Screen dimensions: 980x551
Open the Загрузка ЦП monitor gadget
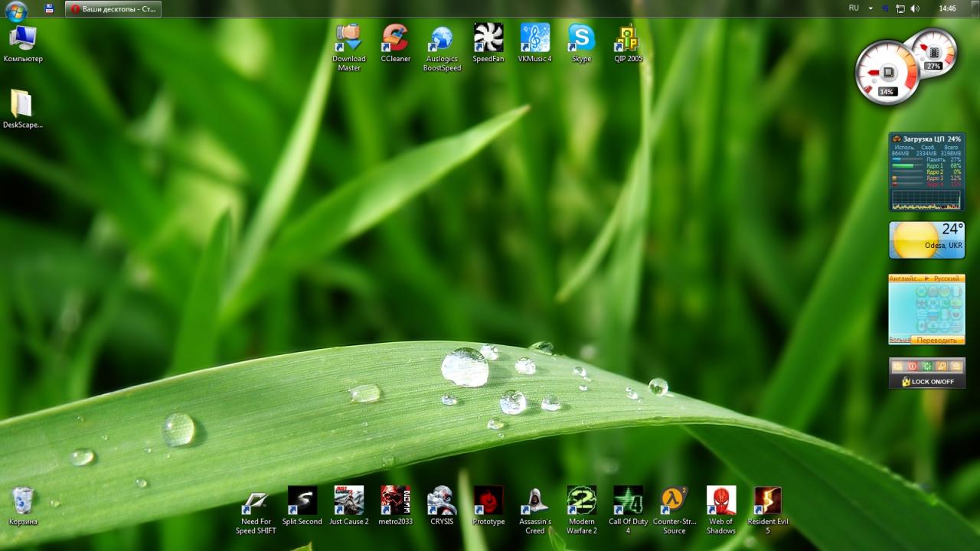(x=926, y=171)
